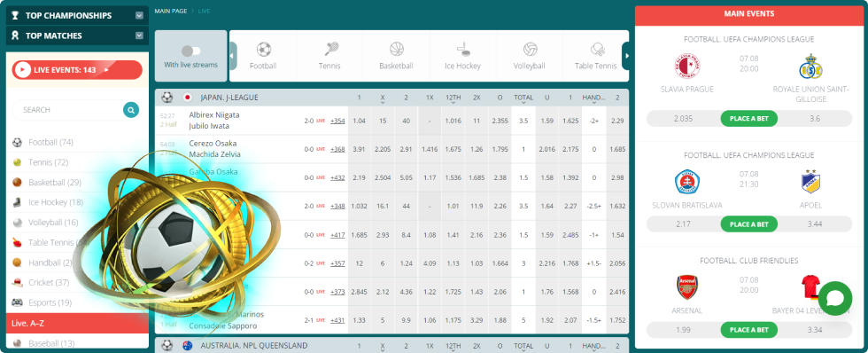The width and height of the screenshot is (868, 353).
Task: Click the Slovan Bratislava club logo
Action: [x=687, y=183]
